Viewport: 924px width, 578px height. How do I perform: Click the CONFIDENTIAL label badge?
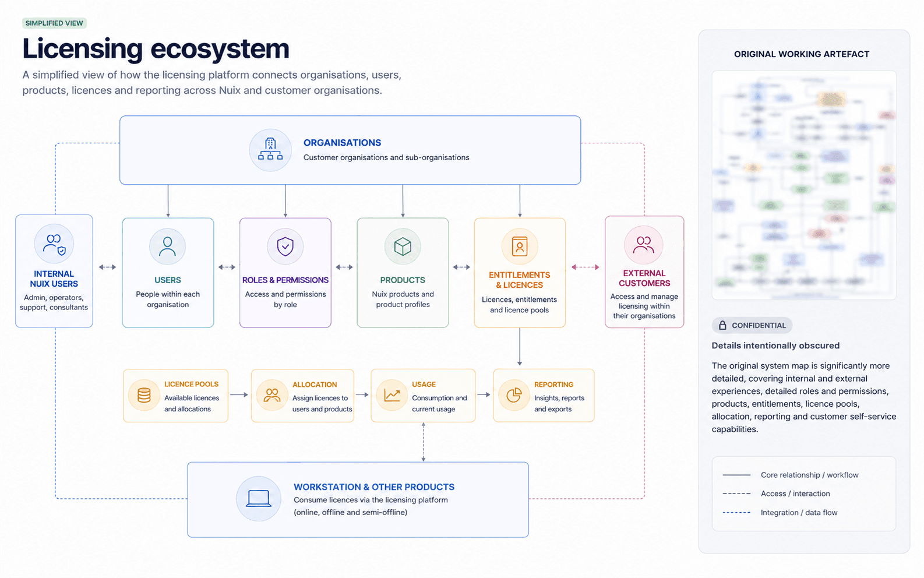(x=752, y=325)
